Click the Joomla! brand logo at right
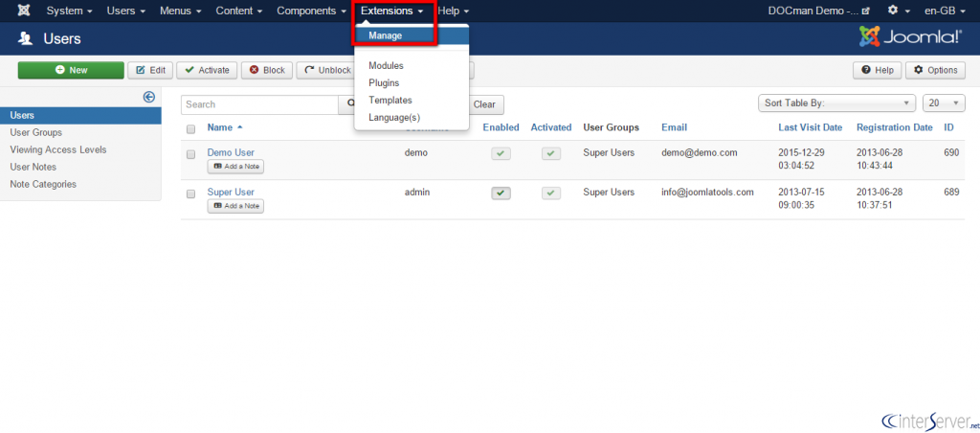This screenshot has width=980, height=433. [911, 37]
